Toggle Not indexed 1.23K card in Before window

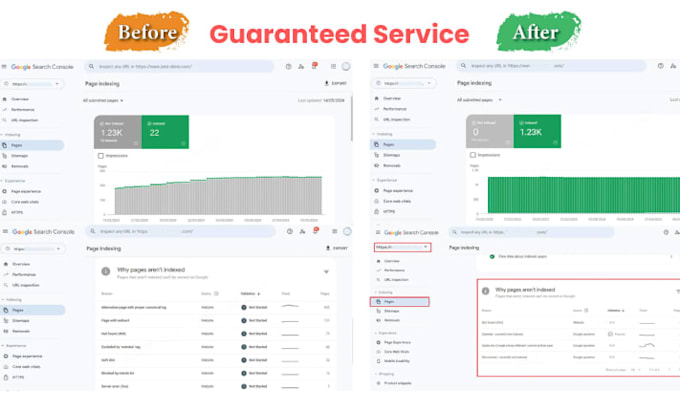click(x=118, y=132)
